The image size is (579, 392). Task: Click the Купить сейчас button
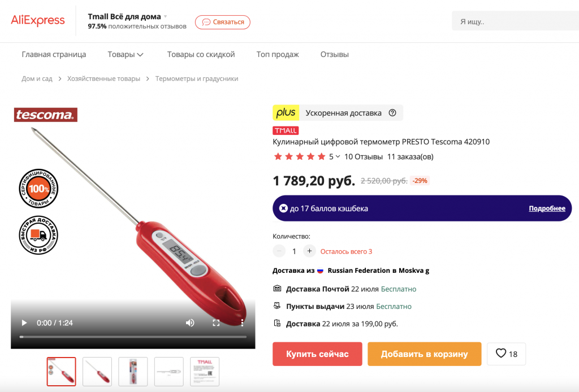click(x=317, y=354)
